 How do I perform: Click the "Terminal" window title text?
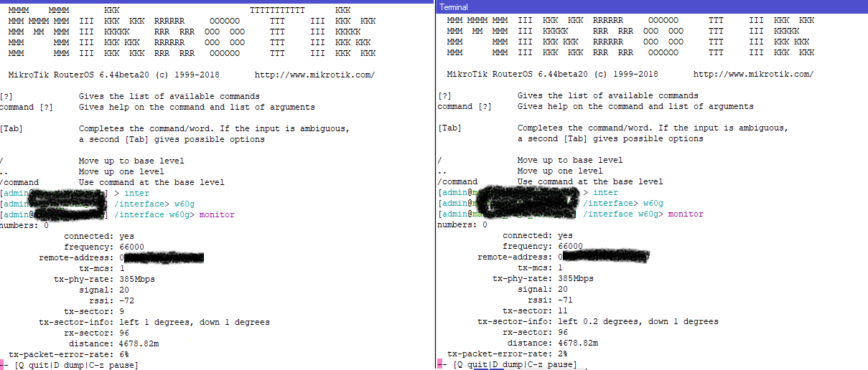pyautogui.click(x=454, y=7)
